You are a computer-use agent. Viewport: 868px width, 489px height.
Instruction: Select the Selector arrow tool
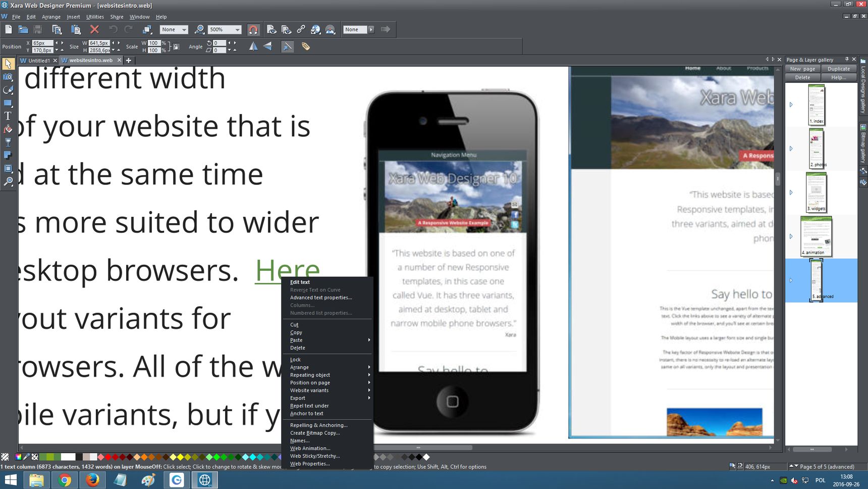coord(8,64)
